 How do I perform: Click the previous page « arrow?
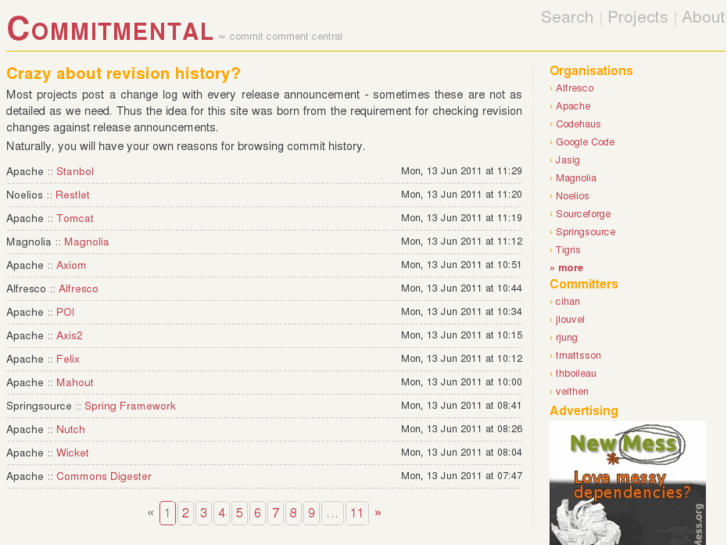tap(150, 513)
